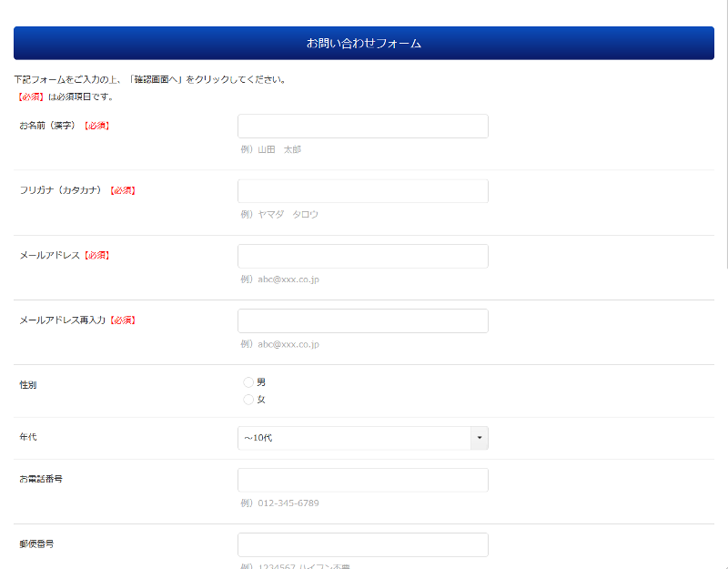Click the メールアドレス input field
The width and height of the screenshot is (728, 569).
point(362,256)
